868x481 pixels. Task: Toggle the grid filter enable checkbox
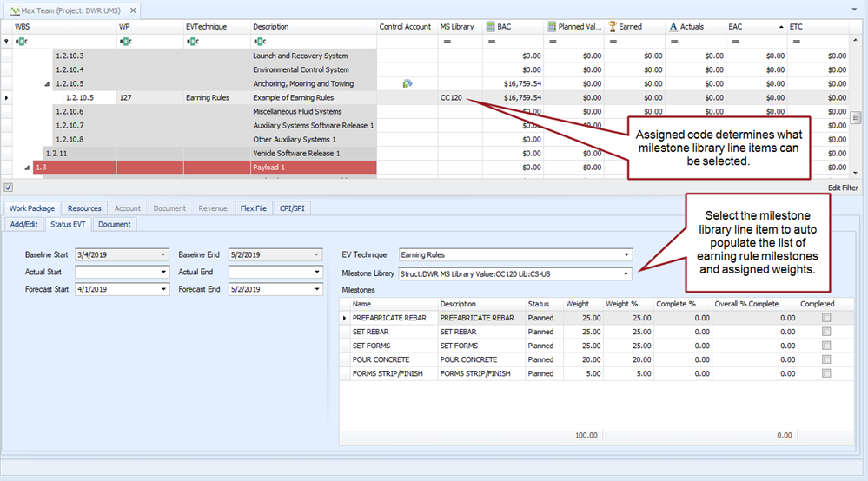[x=8, y=187]
